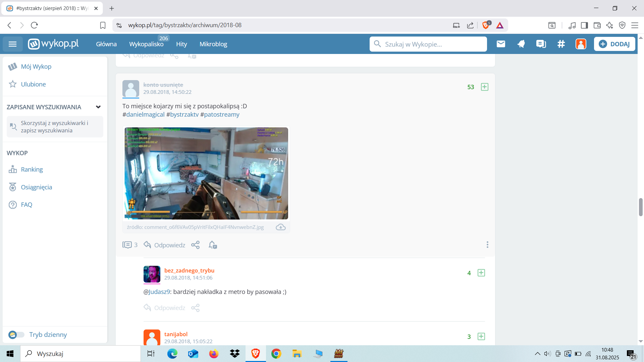Click the #danielmagical hashtag link
644x362 pixels.
click(145, 114)
